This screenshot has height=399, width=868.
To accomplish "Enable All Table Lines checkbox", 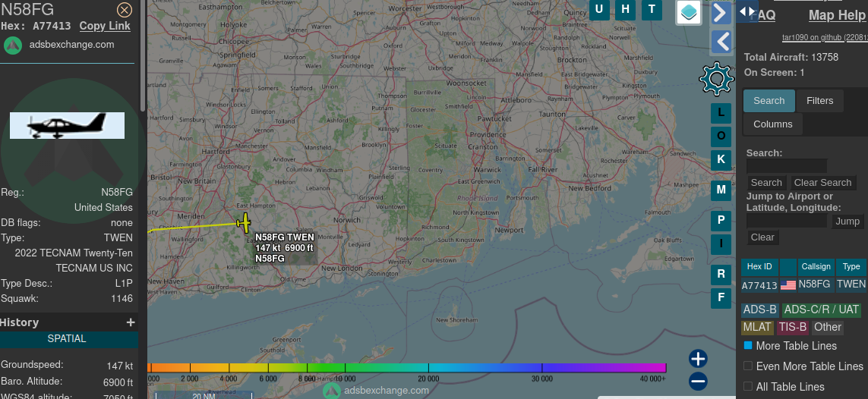I will click(748, 386).
